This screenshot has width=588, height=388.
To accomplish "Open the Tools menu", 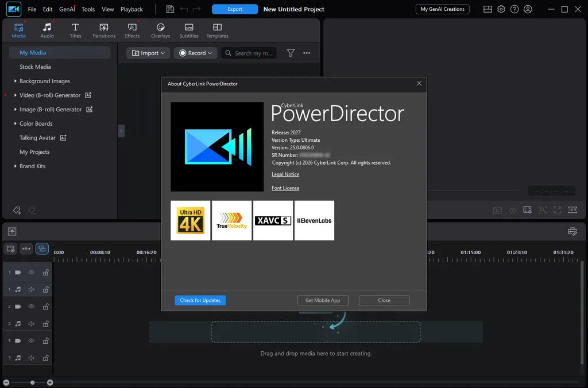I will 88,9.
